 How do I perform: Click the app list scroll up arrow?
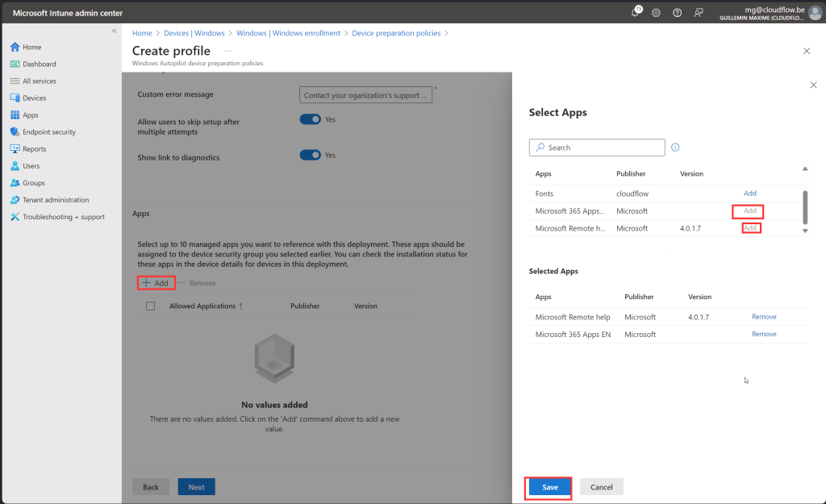coord(805,169)
